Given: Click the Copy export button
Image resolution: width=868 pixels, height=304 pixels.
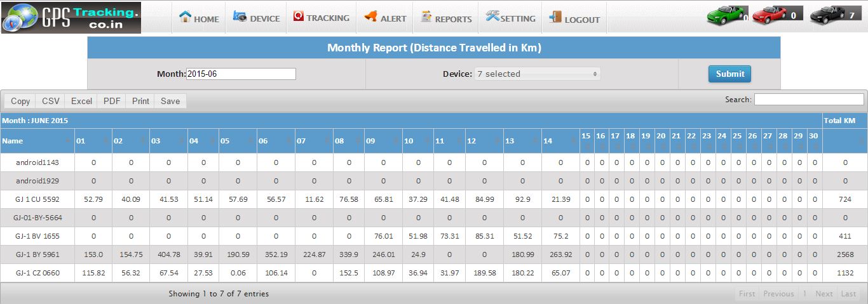Looking at the screenshot, I should (20, 101).
